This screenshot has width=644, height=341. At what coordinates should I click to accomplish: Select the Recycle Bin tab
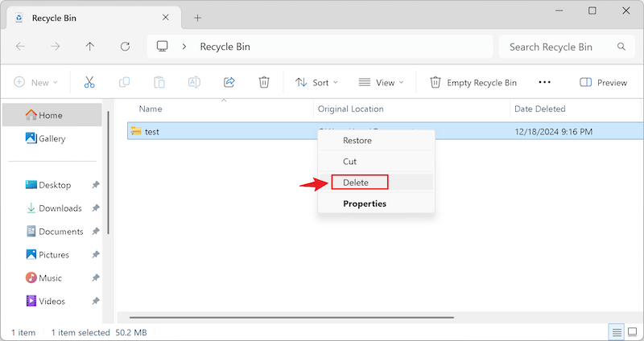pyautogui.click(x=94, y=18)
